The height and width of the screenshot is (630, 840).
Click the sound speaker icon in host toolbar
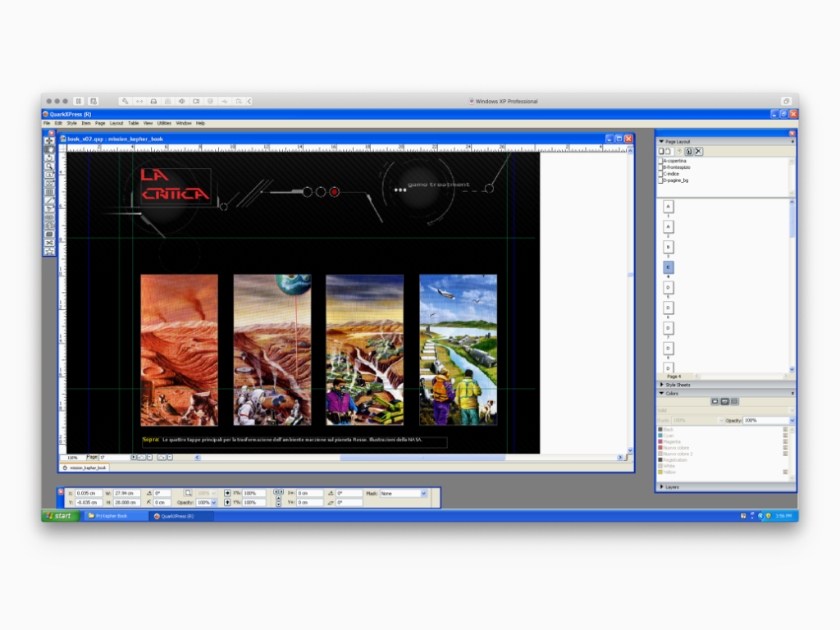[182, 101]
